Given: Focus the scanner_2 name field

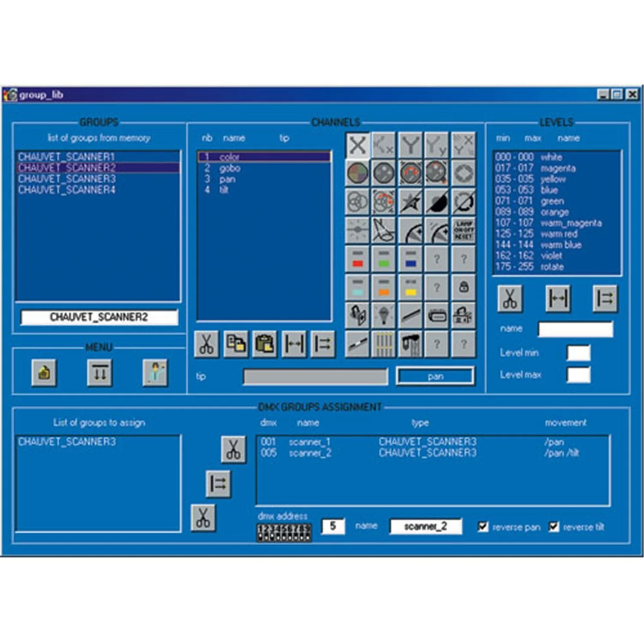Looking at the screenshot, I should pos(426,526).
